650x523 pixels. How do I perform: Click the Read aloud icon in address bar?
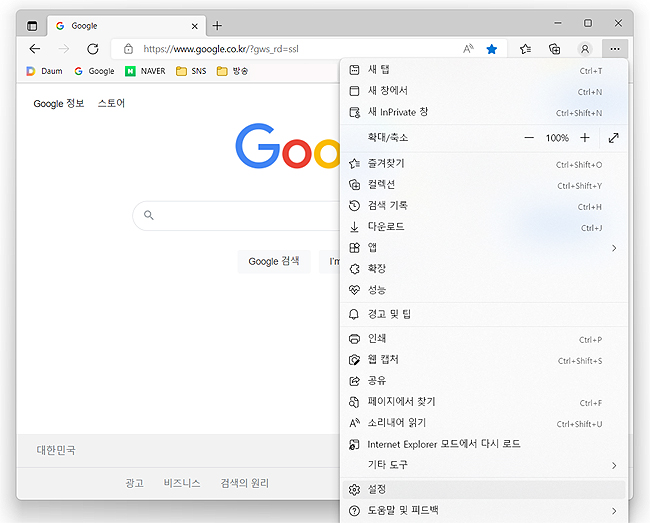tap(468, 49)
